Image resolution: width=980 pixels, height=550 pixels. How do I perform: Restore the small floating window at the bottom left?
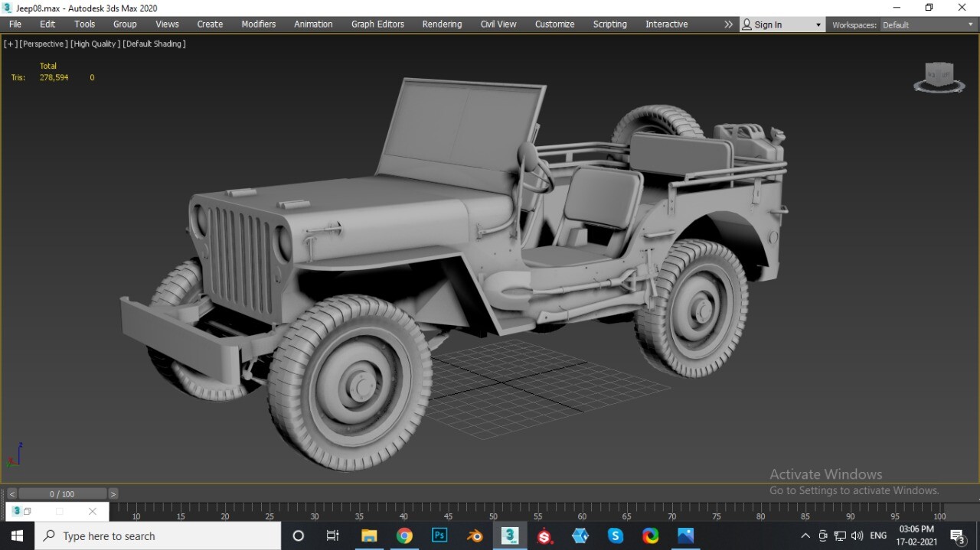tap(28, 512)
